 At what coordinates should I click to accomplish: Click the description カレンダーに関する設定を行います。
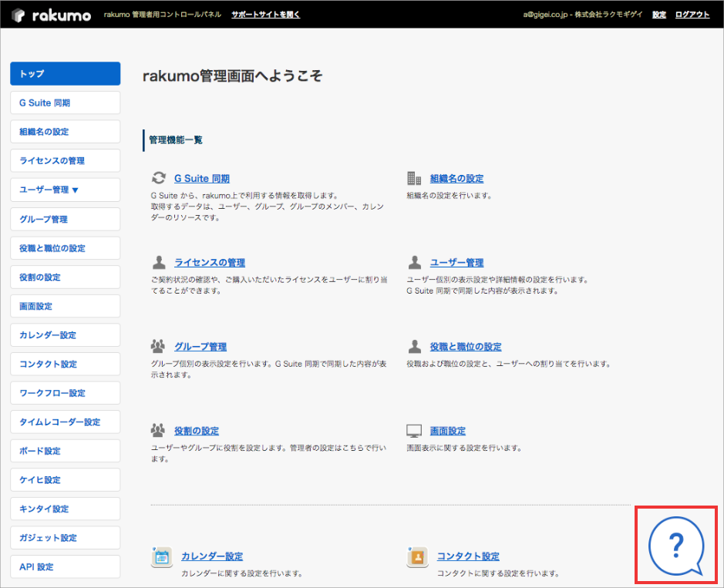pyautogui.click(x=242, y=573)
